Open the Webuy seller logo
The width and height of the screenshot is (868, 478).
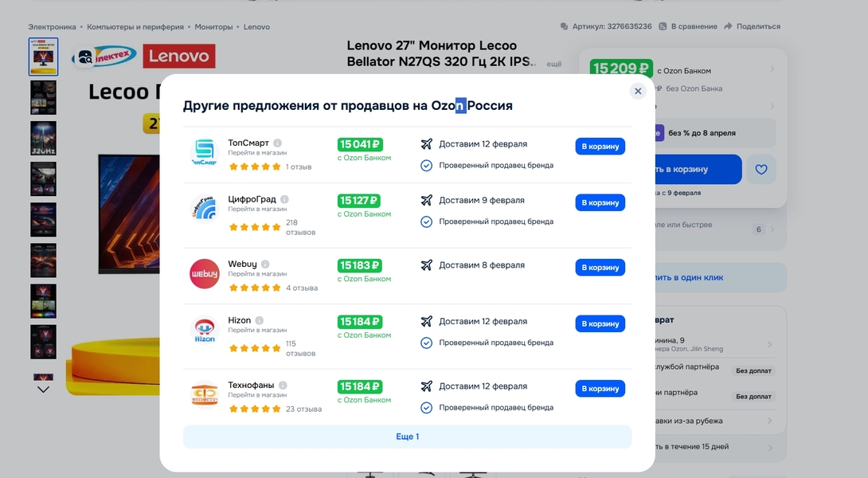click(205, 273)
